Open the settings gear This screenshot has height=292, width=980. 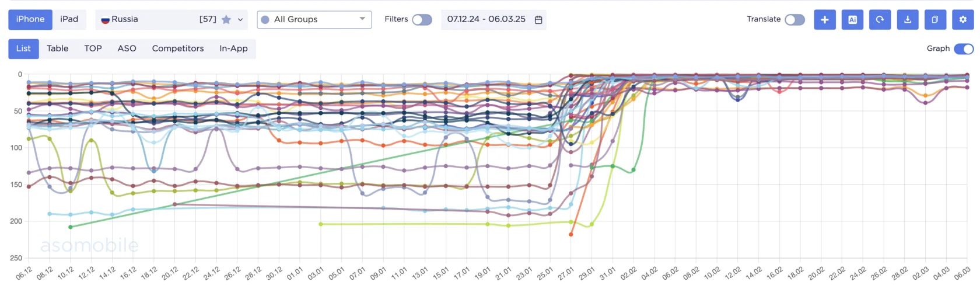coord(963,19)
